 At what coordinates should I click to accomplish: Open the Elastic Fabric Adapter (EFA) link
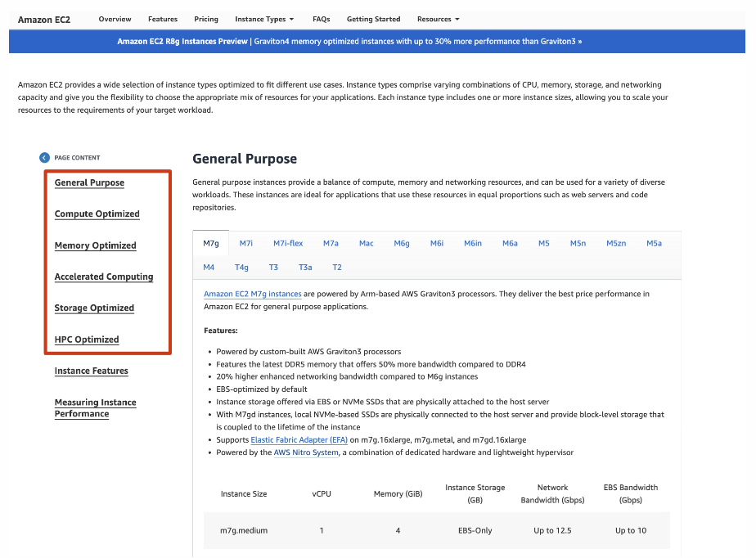[x=299, y=439]
